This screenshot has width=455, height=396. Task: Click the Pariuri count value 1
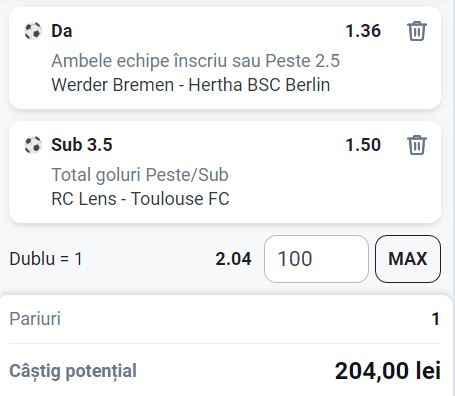[435, 319]
